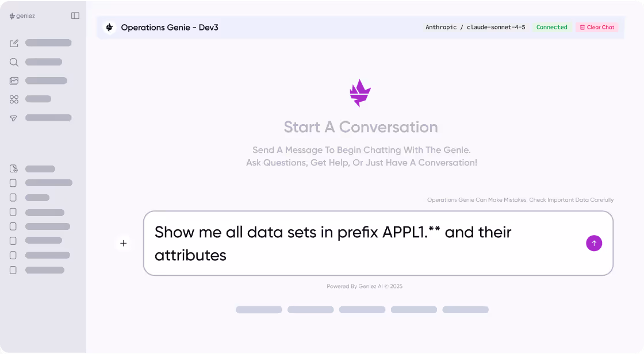Click the geniez logo at the sidebar top

[x=22, y=16]
